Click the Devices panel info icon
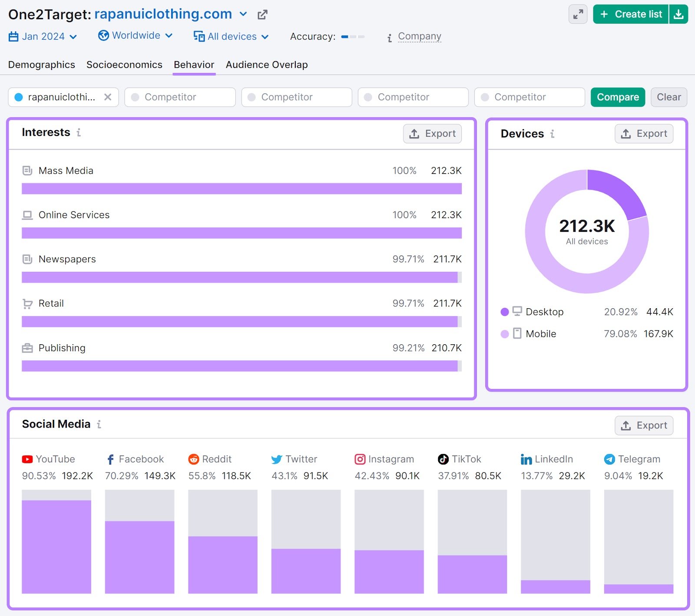 click(x=552, y=135)
